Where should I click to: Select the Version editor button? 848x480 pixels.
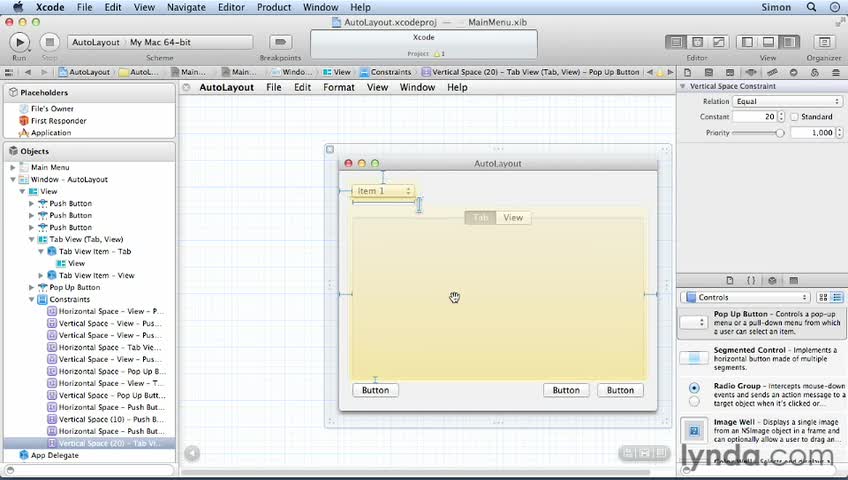point(719,42)
